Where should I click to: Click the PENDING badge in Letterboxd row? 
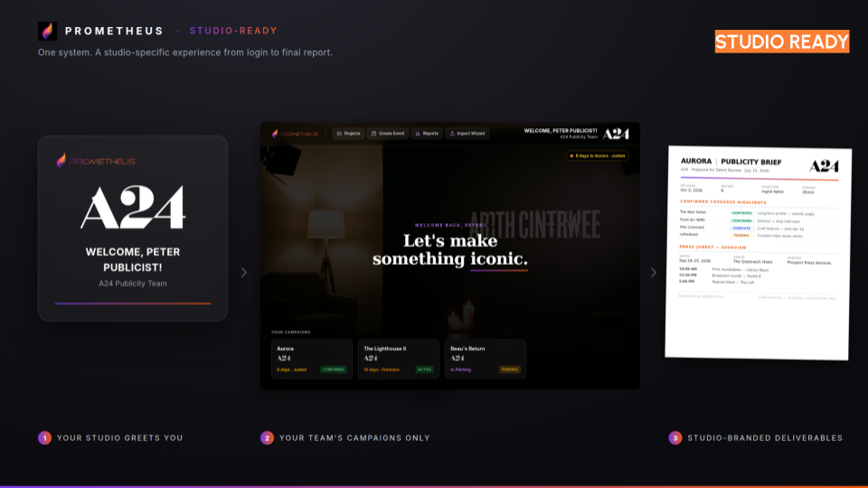(x=741, y=235)
